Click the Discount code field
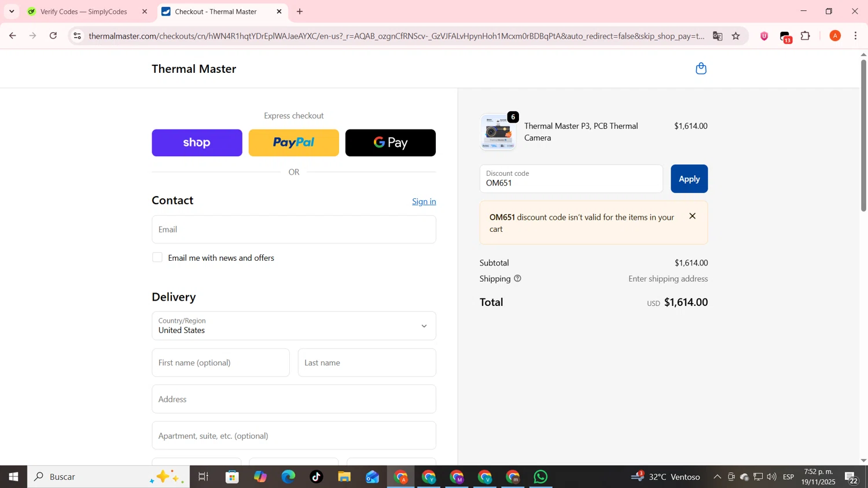This screenshot has height=488, width=868. click(571, 179)
